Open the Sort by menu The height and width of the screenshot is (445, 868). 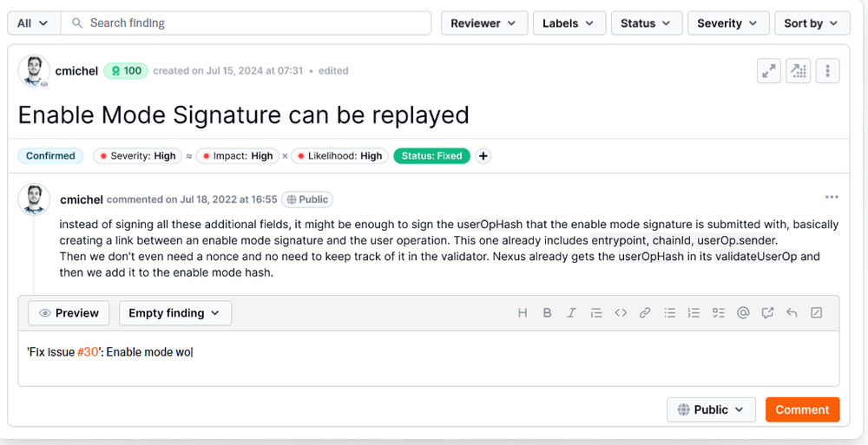coord(811,23)
